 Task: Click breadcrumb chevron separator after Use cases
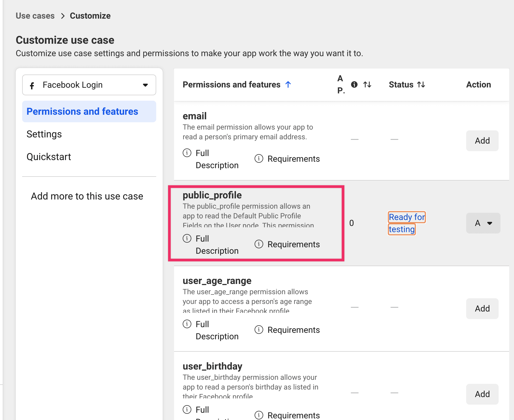pyautogui.click(x=63, y=16)
